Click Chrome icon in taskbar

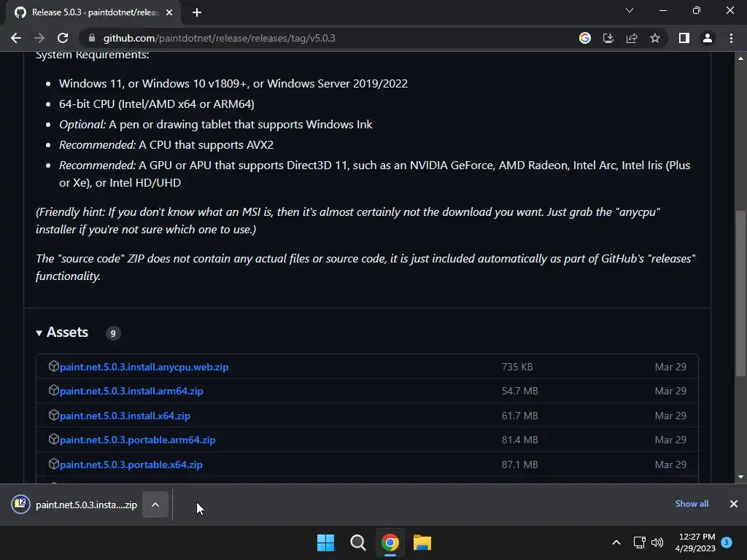[x=390, y=542]
